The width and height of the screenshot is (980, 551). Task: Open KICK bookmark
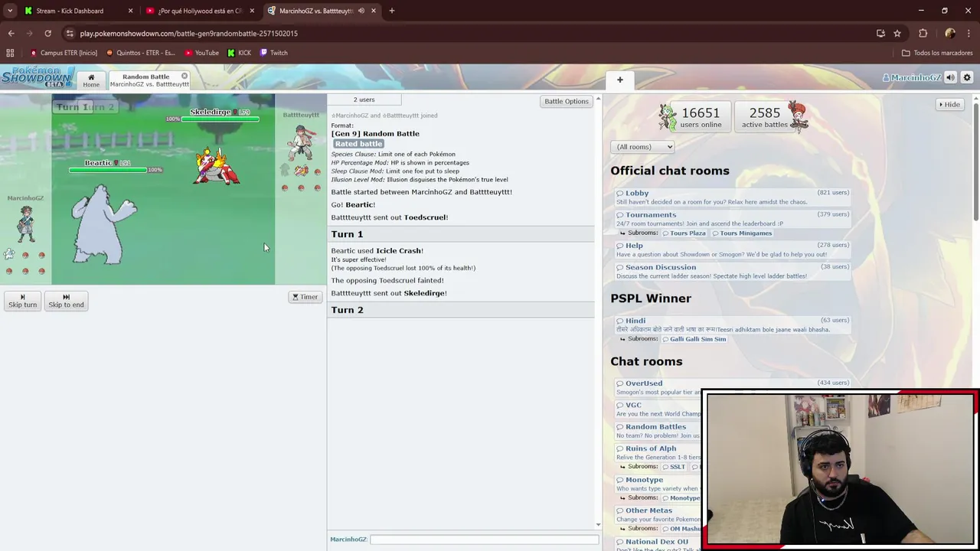pos(239,53)
